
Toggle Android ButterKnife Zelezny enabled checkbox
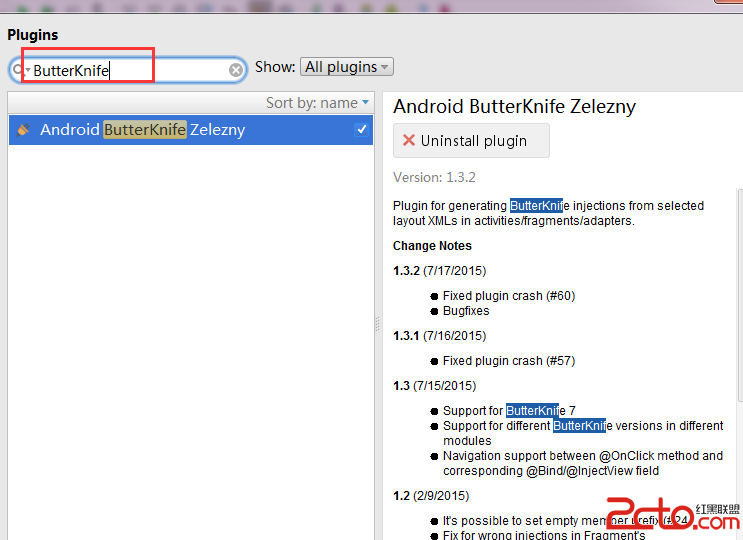coord(362,129)
